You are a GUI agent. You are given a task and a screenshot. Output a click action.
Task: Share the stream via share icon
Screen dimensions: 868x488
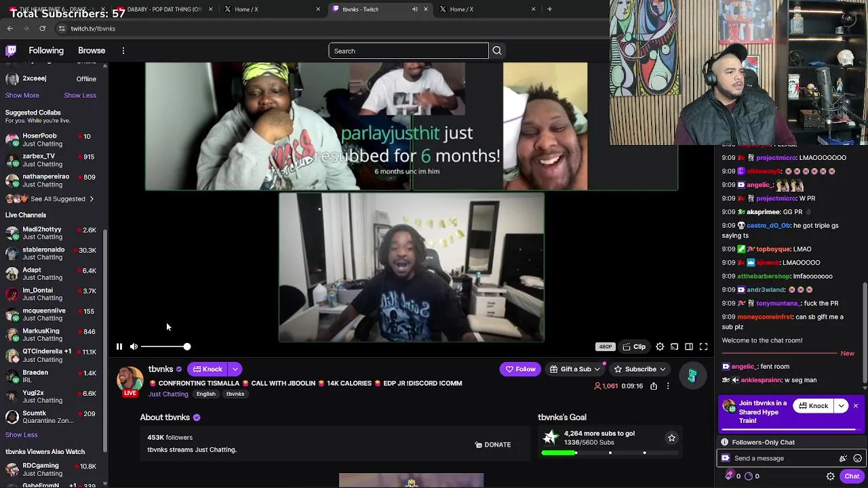pos(653,386)
